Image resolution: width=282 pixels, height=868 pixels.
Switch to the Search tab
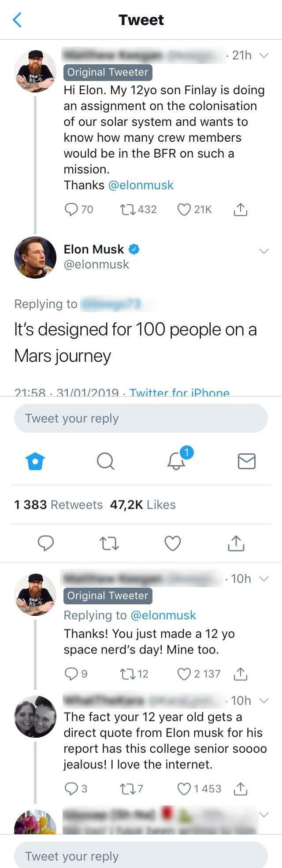click(105, 462)
